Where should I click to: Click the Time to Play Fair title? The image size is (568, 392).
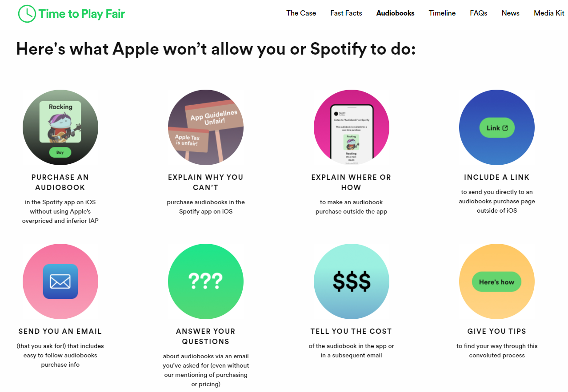(x=82, y=14)
